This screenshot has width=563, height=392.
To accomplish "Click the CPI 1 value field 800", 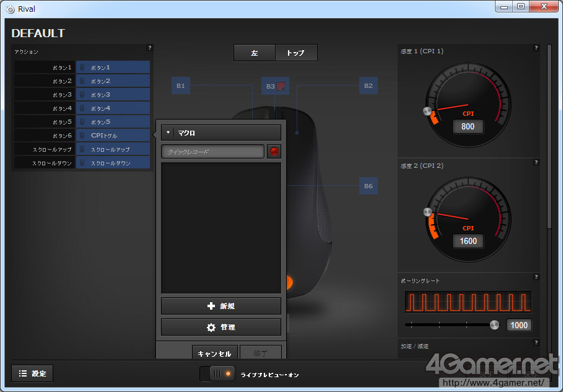I will coord(468,126).
